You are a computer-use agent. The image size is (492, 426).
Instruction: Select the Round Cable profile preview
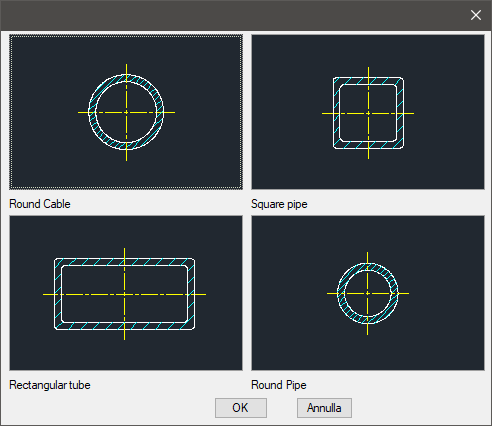(x=126, y=112)
